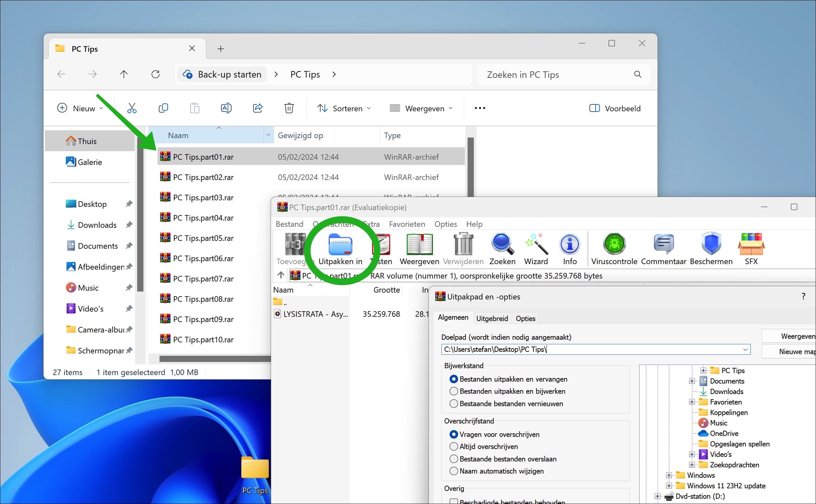Screen dimensions: 816x504
Task: Enable 'Altijd overschrijven'
Action: point(454,446)
